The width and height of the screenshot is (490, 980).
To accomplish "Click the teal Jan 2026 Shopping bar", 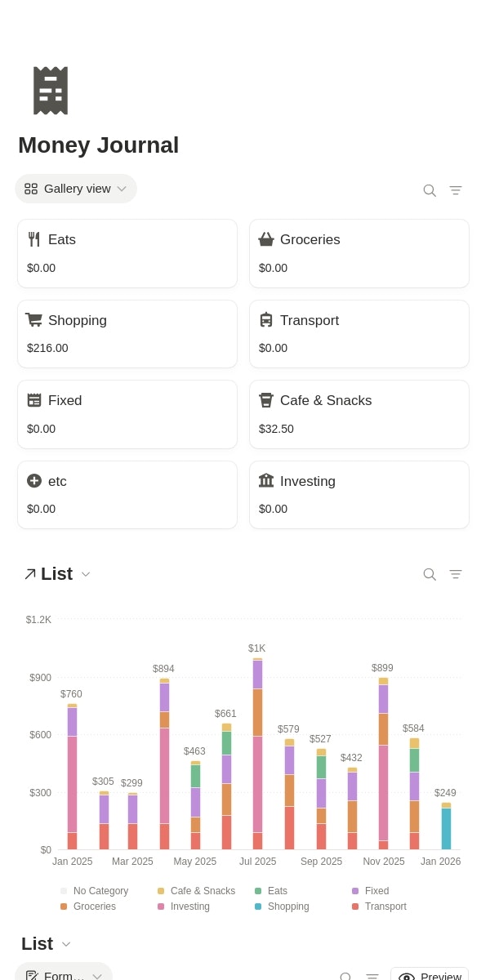I will coord(446,829).
